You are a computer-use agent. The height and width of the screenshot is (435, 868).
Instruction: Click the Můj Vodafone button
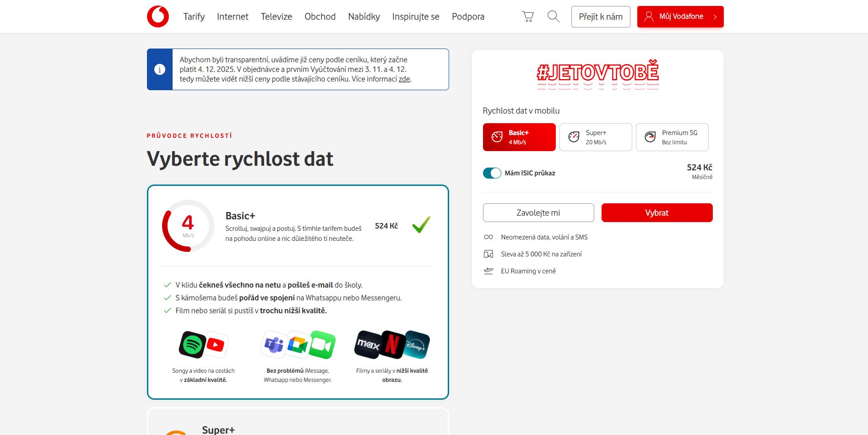[680, 16]
